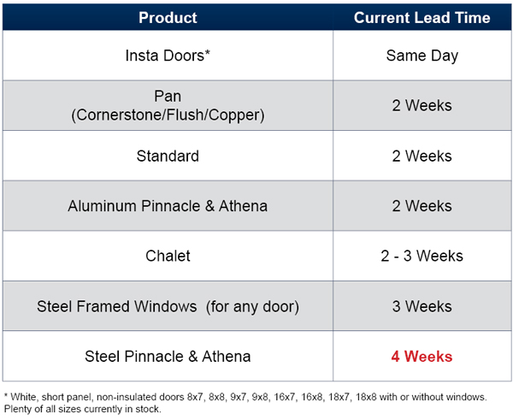Click the Same Day lead time
The width and height of the screenshot is (513, 420).
(x=422, y=56)
